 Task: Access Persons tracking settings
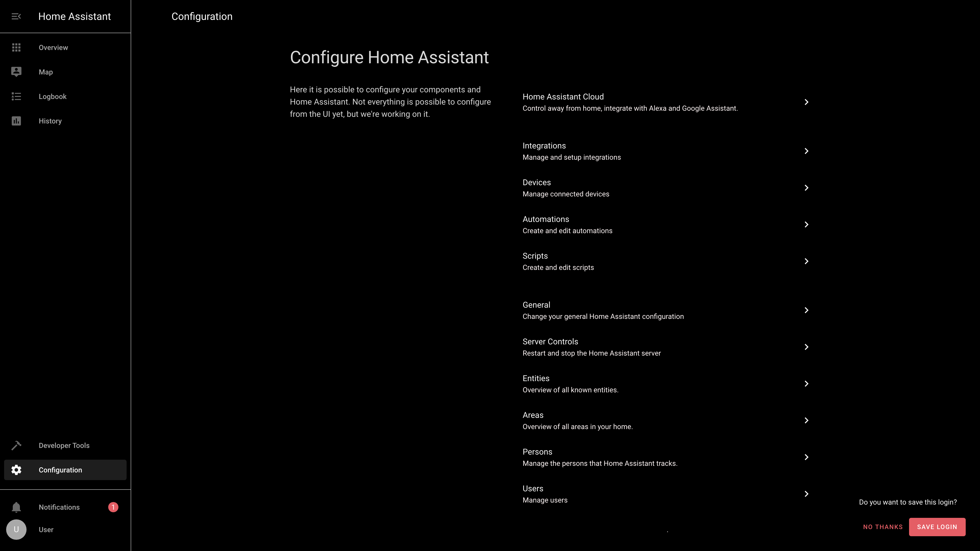click(x=666, y=457)
